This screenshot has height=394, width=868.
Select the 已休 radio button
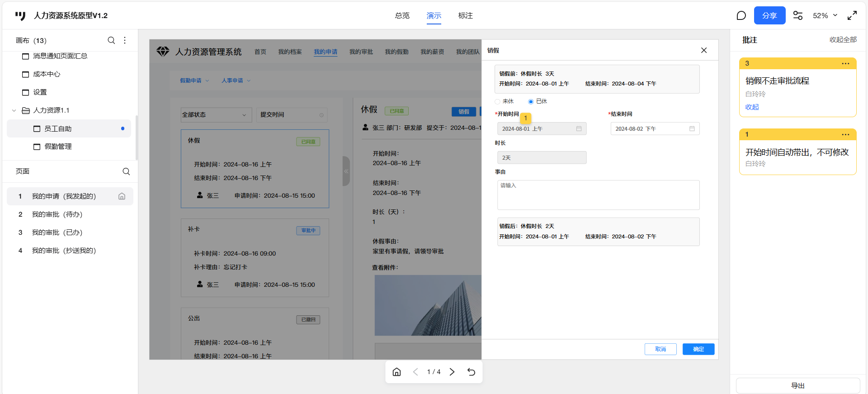pyautogui.click(x=531, y=102)
